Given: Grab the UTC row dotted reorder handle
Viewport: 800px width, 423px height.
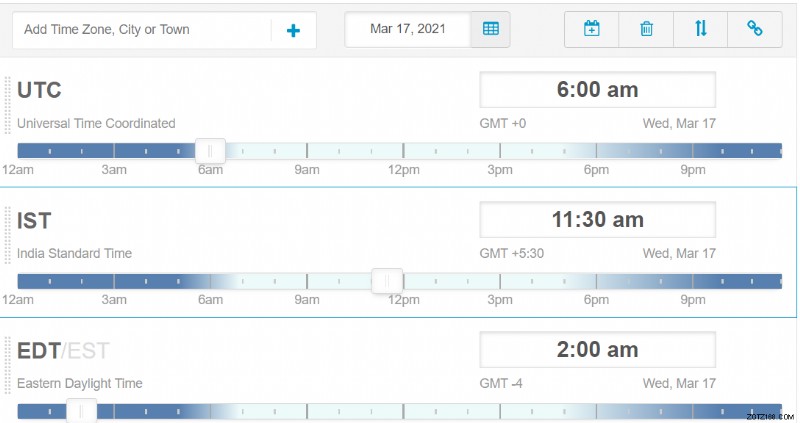Looking at the screenshot, I should (x=8, y=105).
